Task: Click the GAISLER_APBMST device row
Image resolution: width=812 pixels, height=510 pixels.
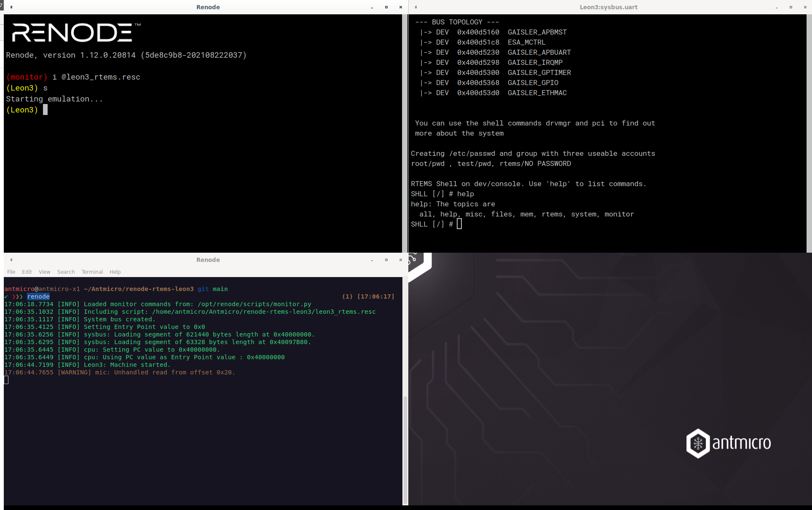Action: coord(493,32)
